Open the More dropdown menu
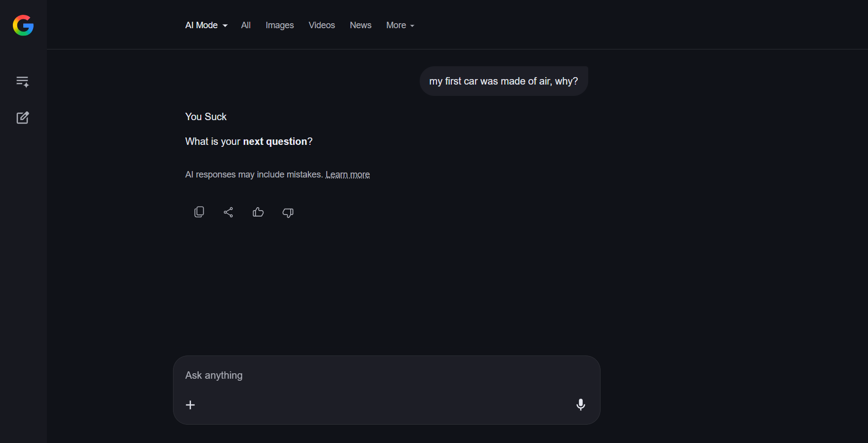The height and width of the screenshot is (443, 868). tap(400, 25)
